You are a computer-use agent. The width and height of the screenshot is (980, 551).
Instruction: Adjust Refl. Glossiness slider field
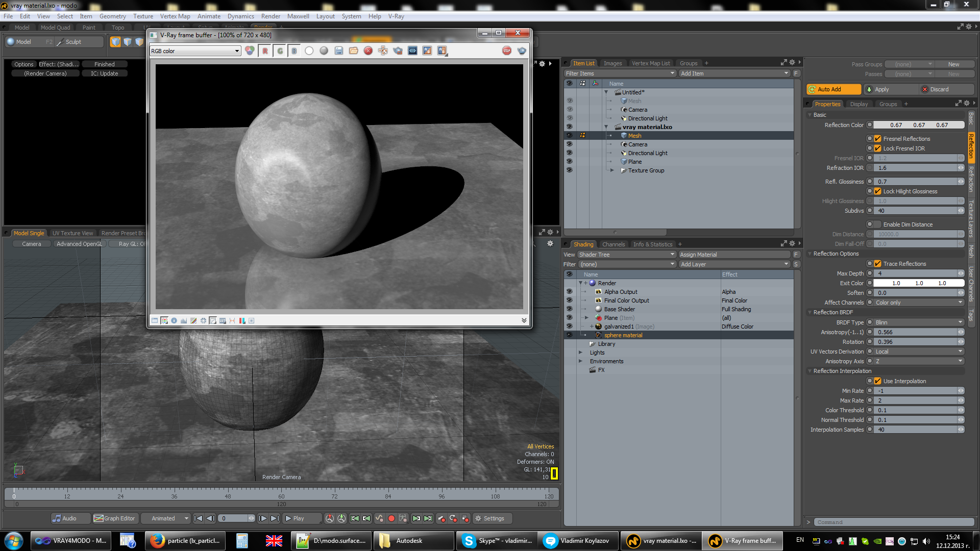coord(919,182)
